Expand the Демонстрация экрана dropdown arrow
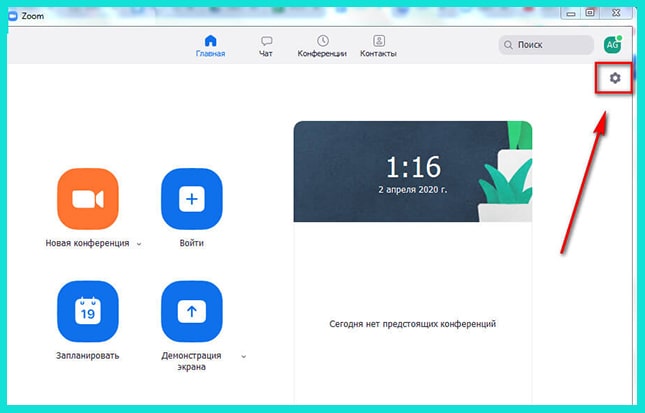This screenshot has height=413, width=645. (x=244, y=356)
